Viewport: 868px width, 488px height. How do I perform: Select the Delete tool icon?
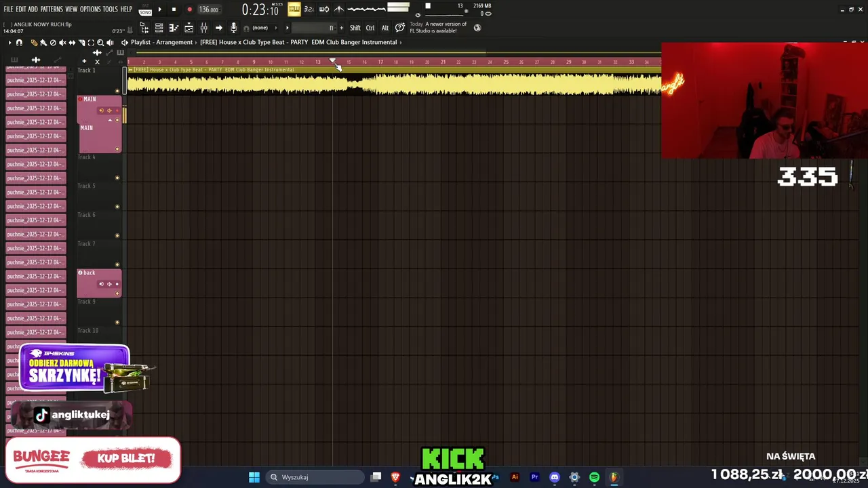click(x=53, y=43)
